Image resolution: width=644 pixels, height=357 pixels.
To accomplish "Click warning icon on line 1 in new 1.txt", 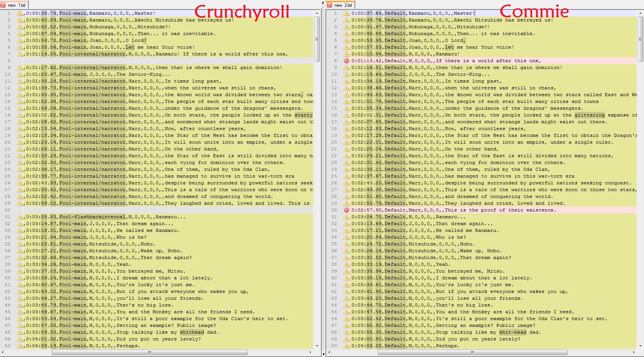I will tap(20, 13).
